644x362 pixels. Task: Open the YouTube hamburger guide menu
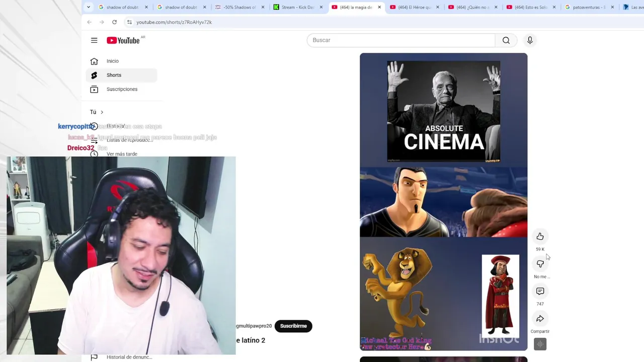coord(94,40)
